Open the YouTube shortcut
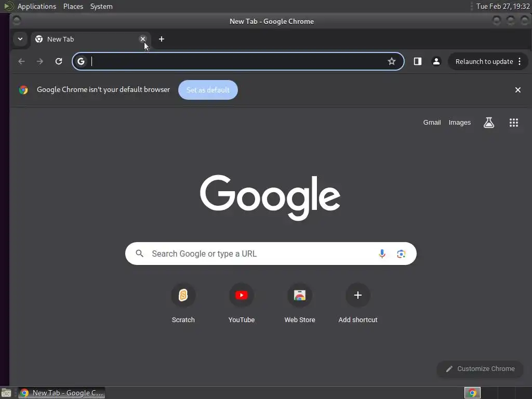Screen dimensions: 532x399 (242, 303)
